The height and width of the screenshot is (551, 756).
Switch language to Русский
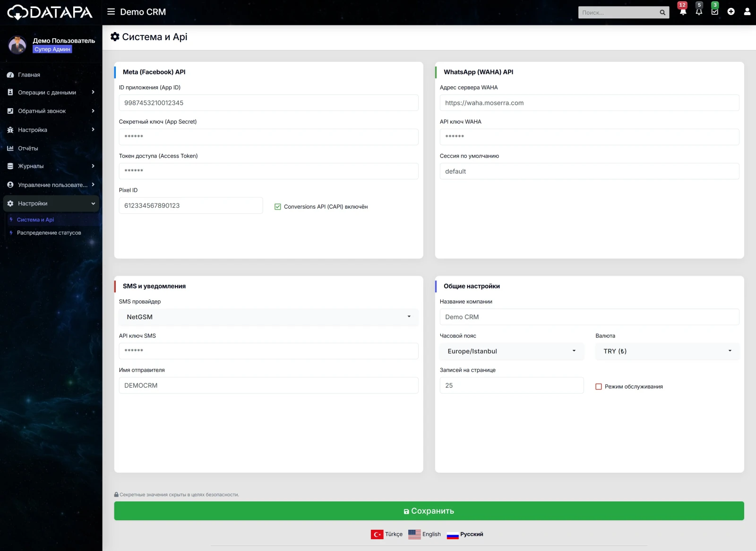(472, 534)
